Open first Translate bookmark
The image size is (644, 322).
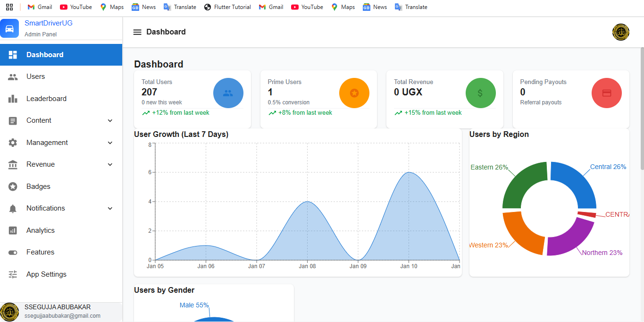coord(180,7)
